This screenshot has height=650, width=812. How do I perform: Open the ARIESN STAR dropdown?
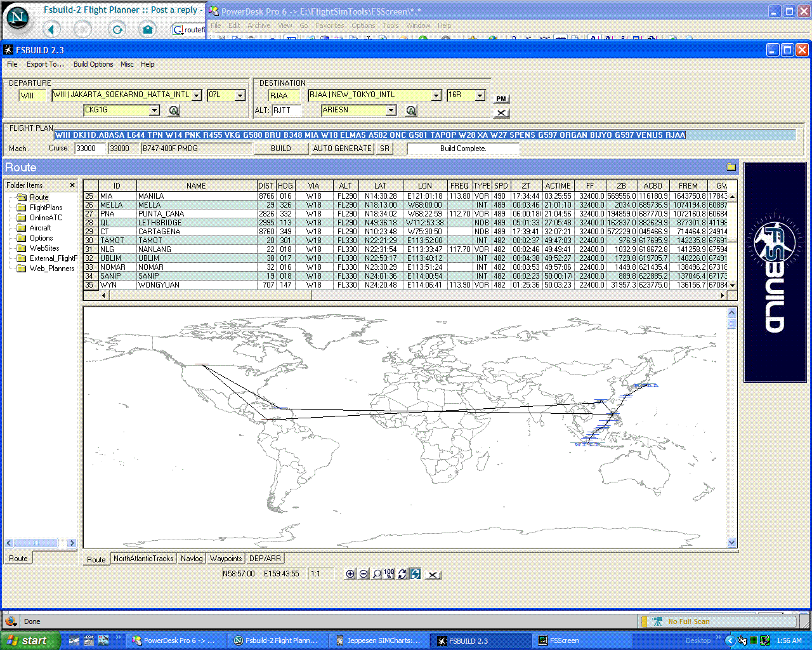391,110
